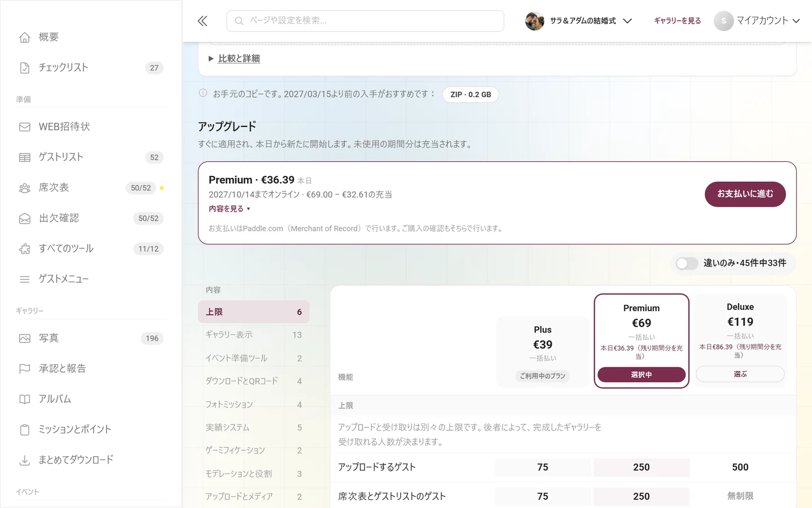This screenshot has width=812, height=508.
Task: Click the ゲストリスト table icon
Action: [25, 157]
